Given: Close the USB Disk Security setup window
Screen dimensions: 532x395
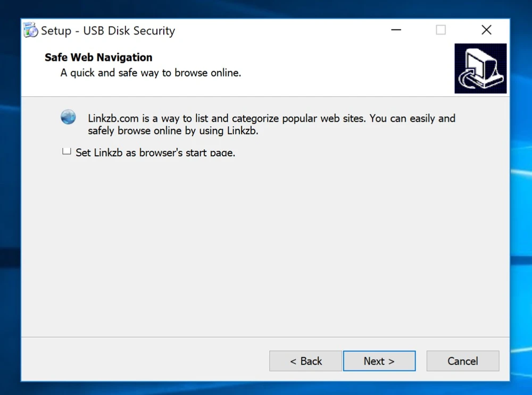Looking at the screenshot, I should [486, 30].
